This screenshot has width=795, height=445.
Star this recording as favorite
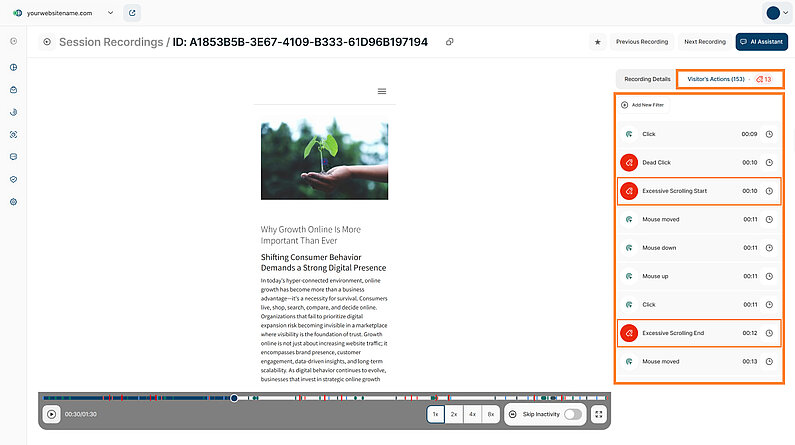597,42
